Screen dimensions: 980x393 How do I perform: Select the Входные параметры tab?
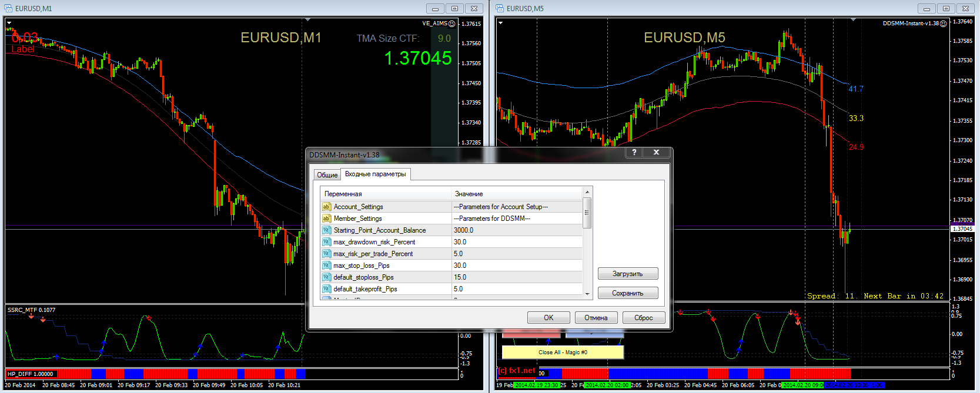click(376, 174)
